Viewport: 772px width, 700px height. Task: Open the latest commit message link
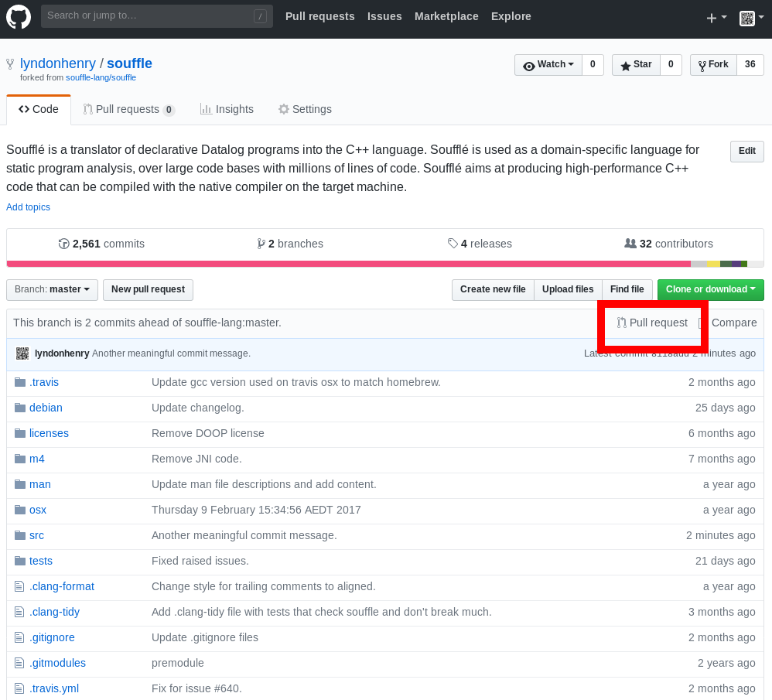pos(171,353)
